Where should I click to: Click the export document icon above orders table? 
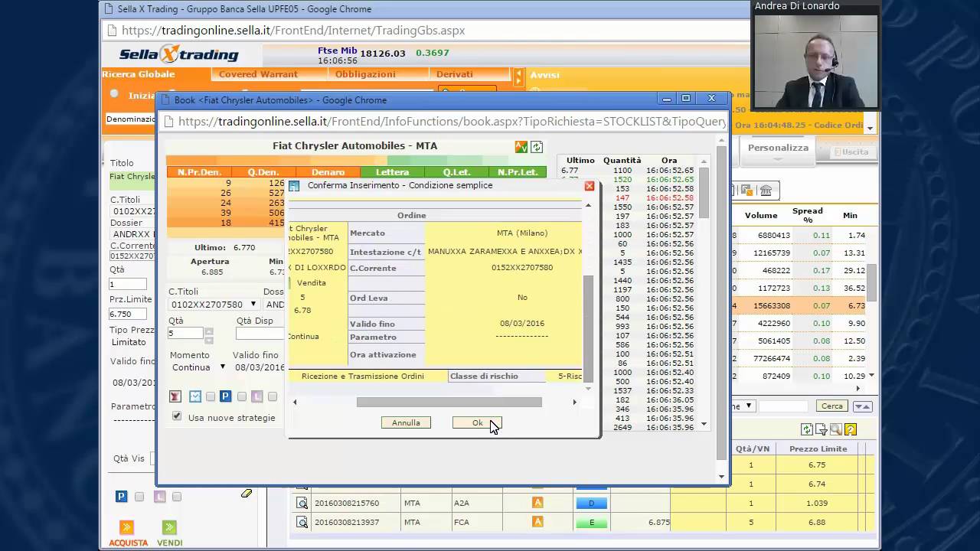pyautogui.click(x=821, y=429)
